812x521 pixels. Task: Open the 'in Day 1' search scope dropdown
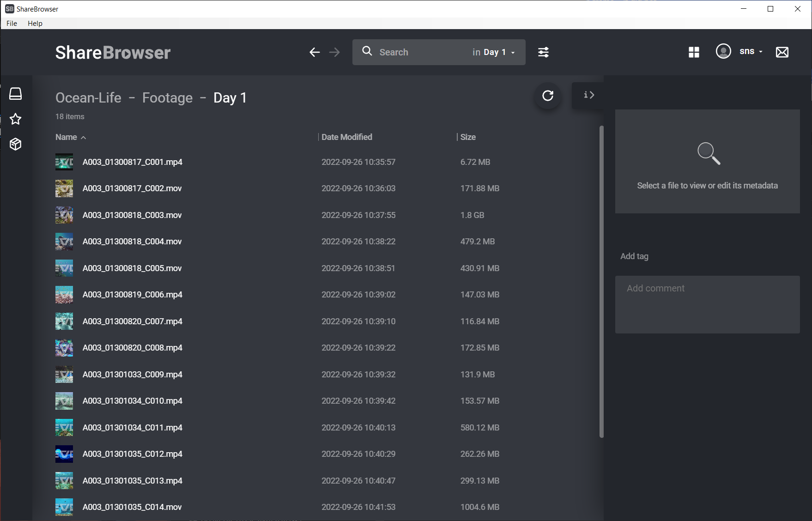[494, 52]
